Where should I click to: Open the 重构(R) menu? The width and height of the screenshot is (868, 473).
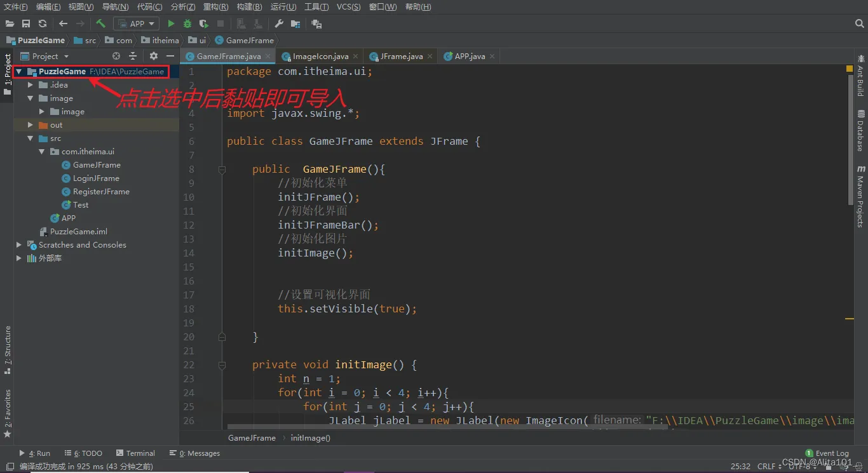click(215, 7)
